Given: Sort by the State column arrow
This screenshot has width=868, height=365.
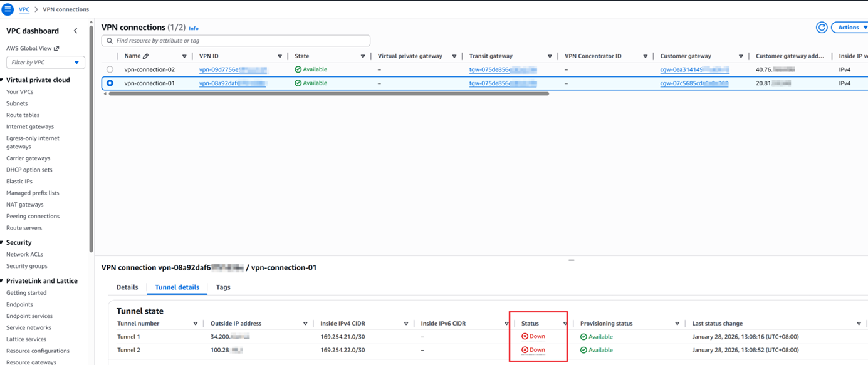Looking at the screenshot, I should [363, 56].
